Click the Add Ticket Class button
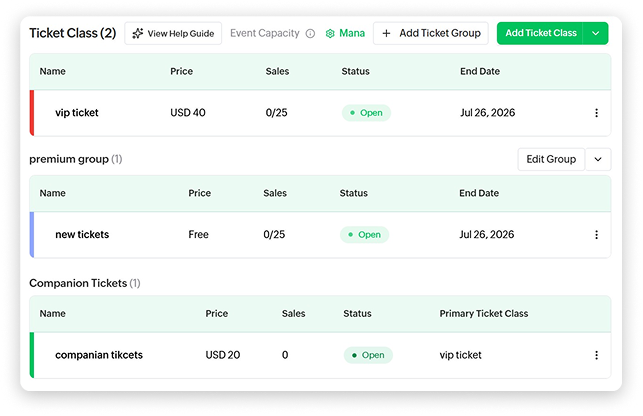The image size is (643, 416). point(540,33)
